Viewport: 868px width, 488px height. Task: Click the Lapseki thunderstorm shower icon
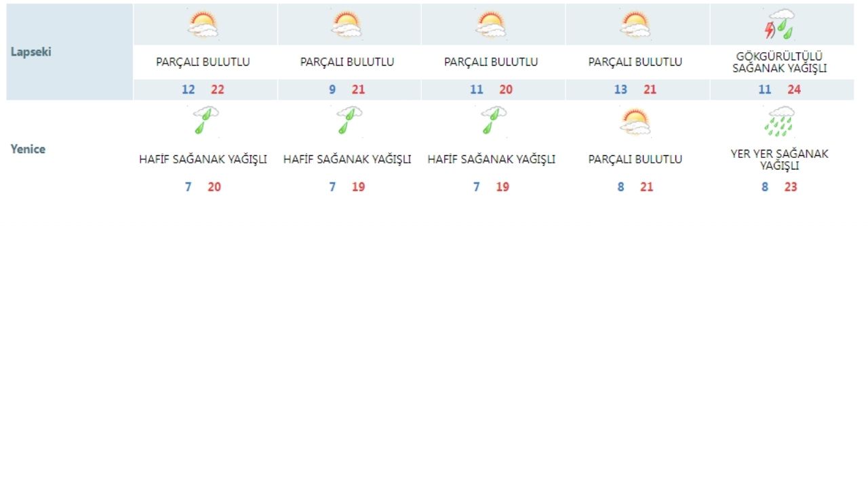tap(782, 24)
